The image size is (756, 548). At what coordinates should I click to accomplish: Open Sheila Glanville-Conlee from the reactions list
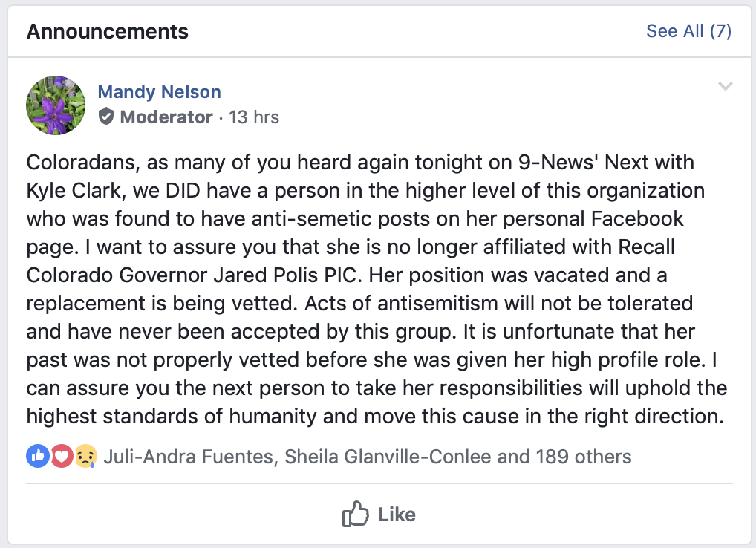pyautogui.click(x=389, y=456)
